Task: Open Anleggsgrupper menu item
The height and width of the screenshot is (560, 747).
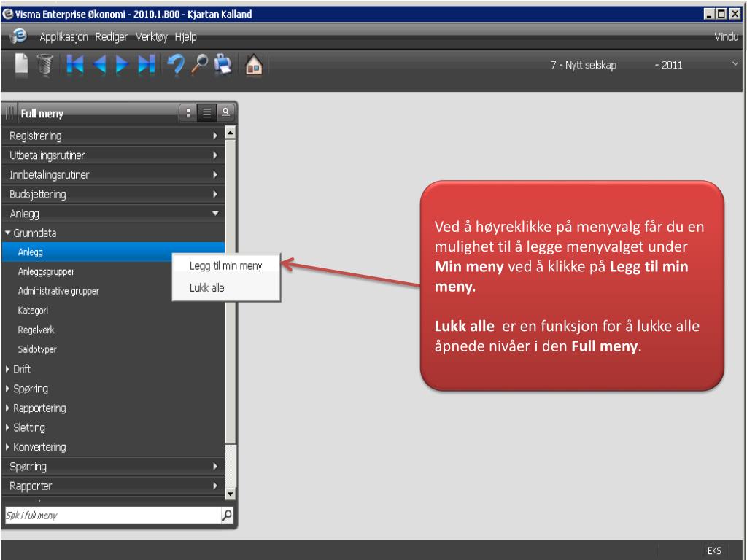Action: (x=46, y=271)
